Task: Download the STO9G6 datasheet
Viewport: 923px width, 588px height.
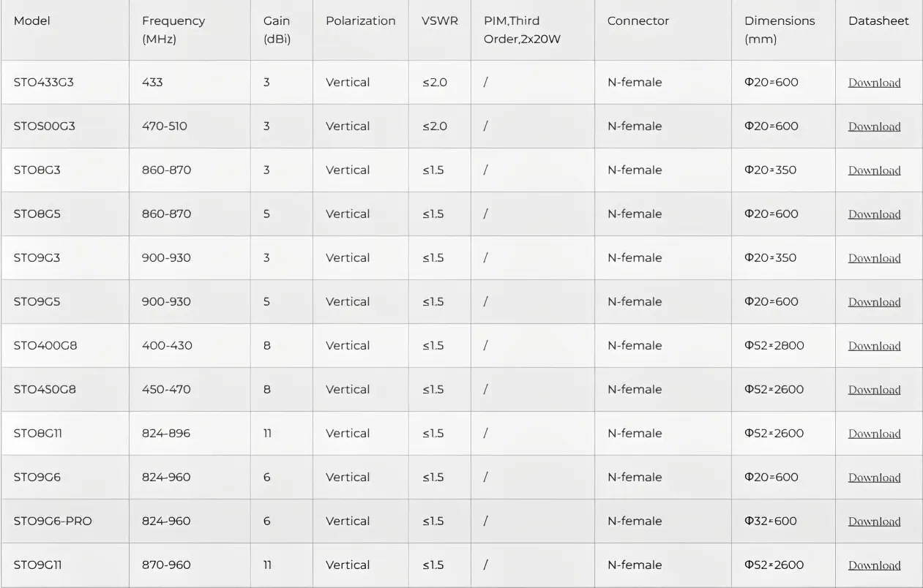Action: tap(874, 478)
